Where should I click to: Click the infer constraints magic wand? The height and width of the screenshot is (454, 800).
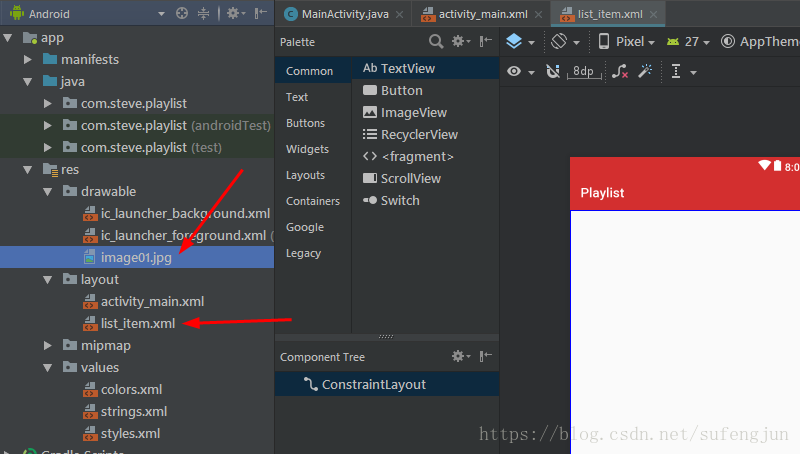(x=645, y=71)
